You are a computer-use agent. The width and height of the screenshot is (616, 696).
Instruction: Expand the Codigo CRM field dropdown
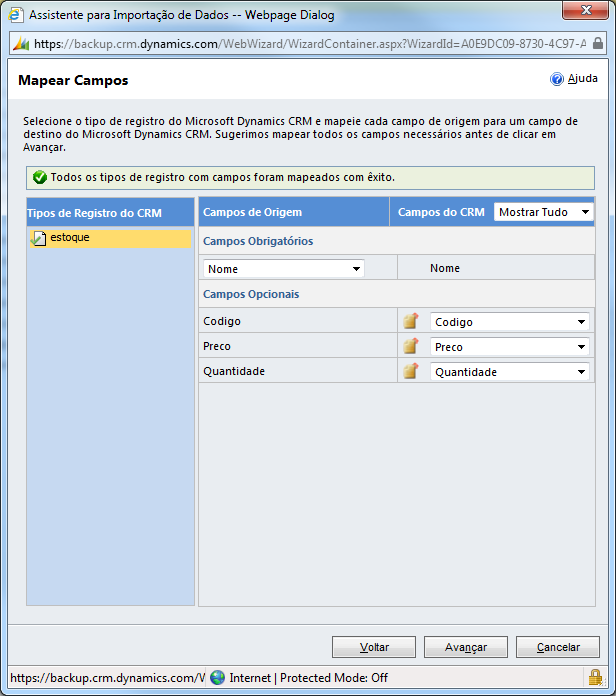[509, 322]
